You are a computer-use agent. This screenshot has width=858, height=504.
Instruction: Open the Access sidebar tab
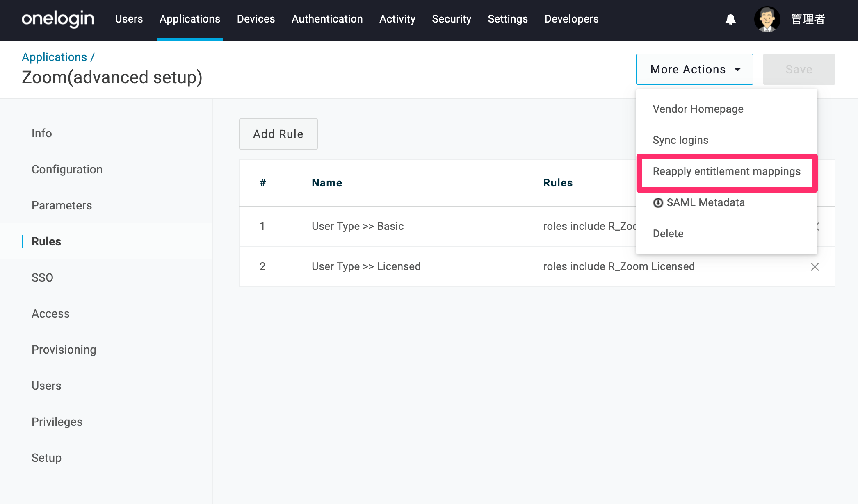point(51,313)
